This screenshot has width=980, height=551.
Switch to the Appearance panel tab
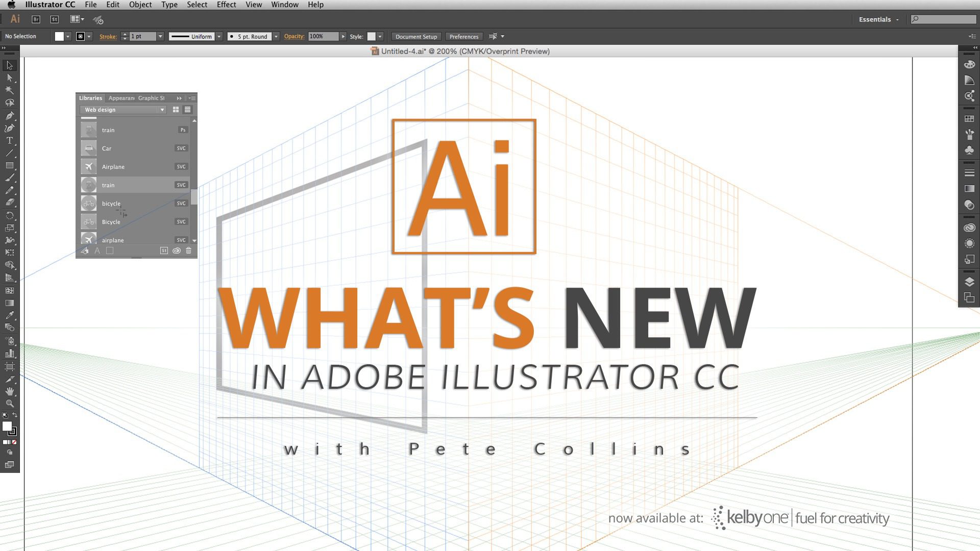click(x=121, y=98)
